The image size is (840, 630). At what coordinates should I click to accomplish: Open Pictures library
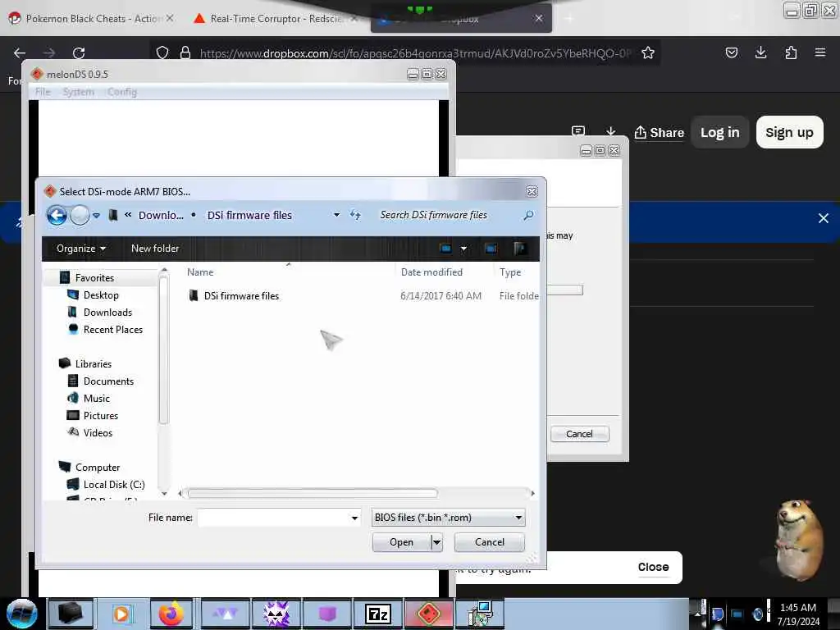(100, 416)
